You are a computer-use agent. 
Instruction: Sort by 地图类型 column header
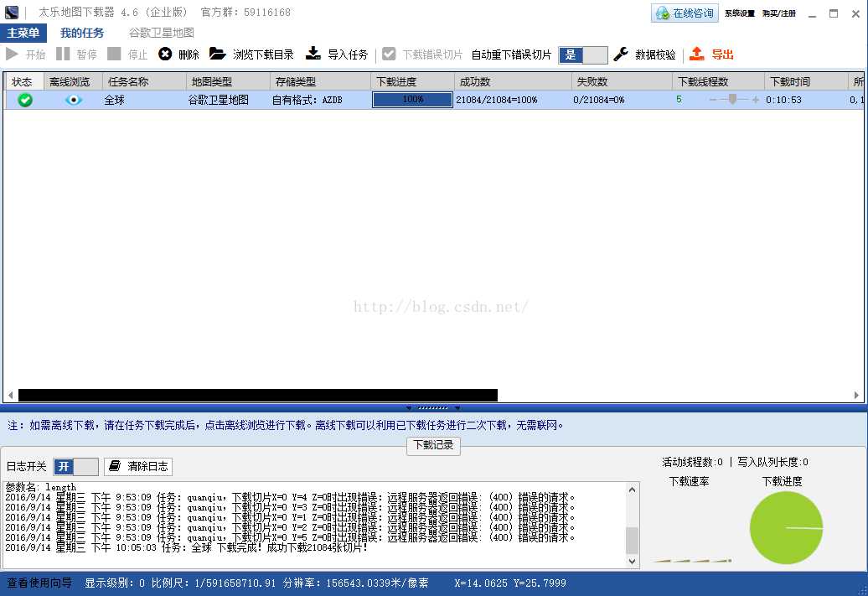228,81
